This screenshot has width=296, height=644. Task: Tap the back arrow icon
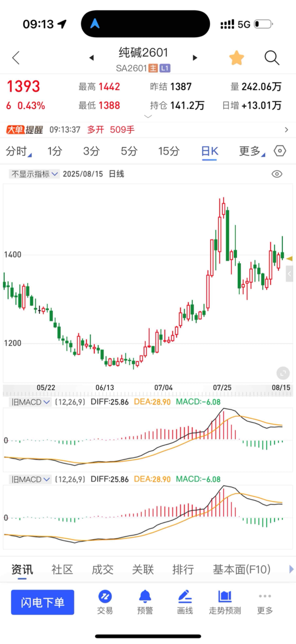tap(16, 58)
